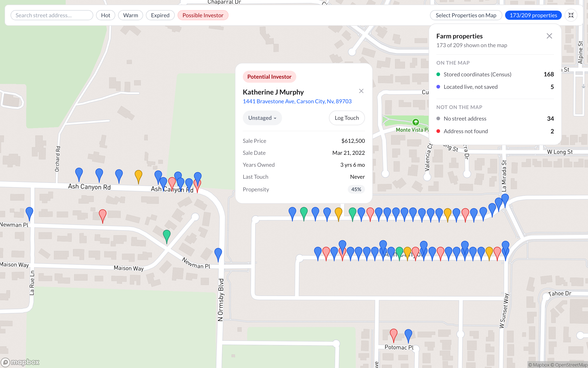Toggle the Expired filter chip
This screenshot has width=588, height=368.
[x=160, y=15]
